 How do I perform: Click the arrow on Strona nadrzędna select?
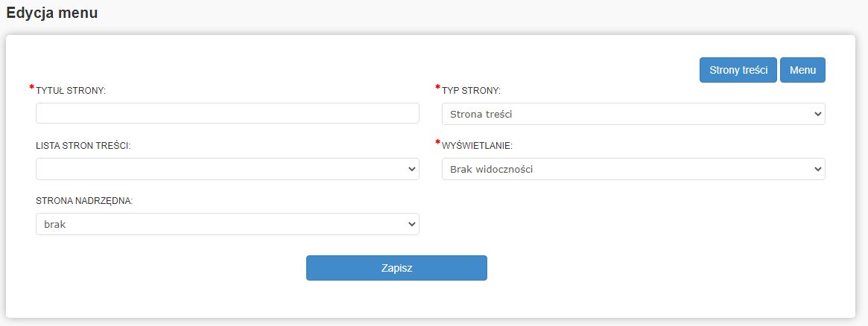[412, 224]
